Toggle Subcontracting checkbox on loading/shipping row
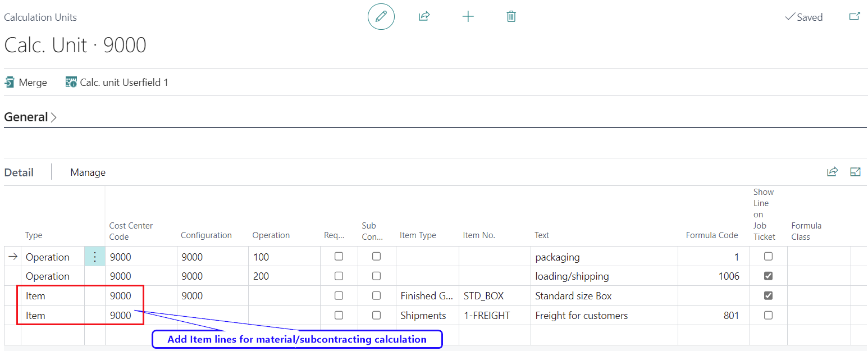 point(376,276)
